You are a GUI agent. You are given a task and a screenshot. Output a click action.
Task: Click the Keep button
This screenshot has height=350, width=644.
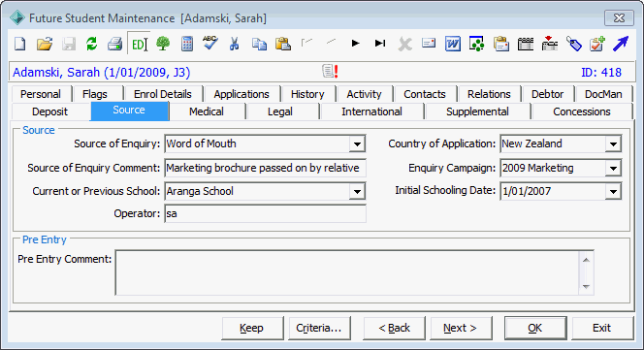pos(252,328)
